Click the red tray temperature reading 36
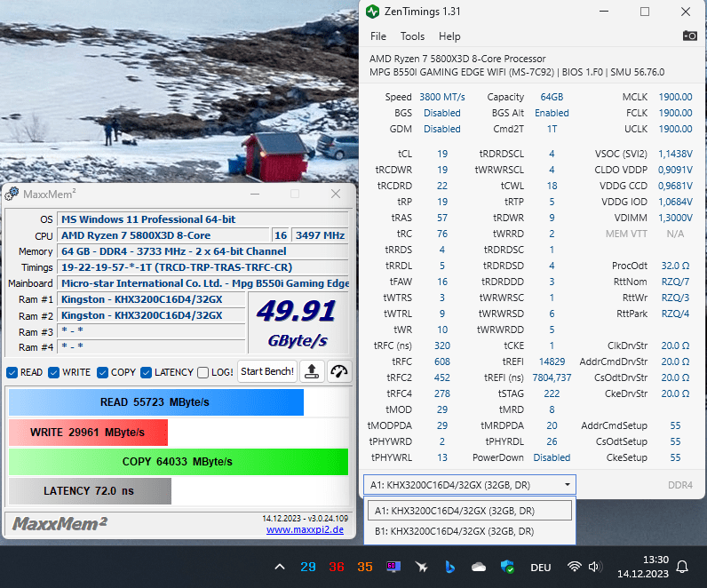 337,567
